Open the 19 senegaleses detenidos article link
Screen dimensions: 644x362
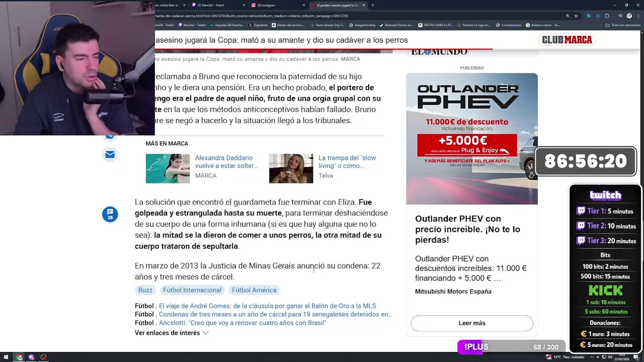tap(275, 314)
